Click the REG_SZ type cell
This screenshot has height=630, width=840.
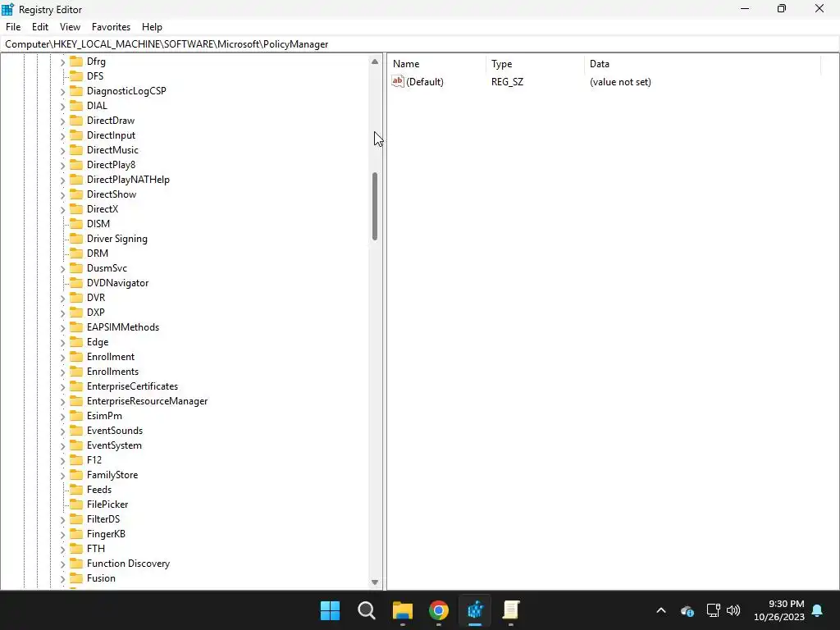pyautogui.click(x=507, y=81)
